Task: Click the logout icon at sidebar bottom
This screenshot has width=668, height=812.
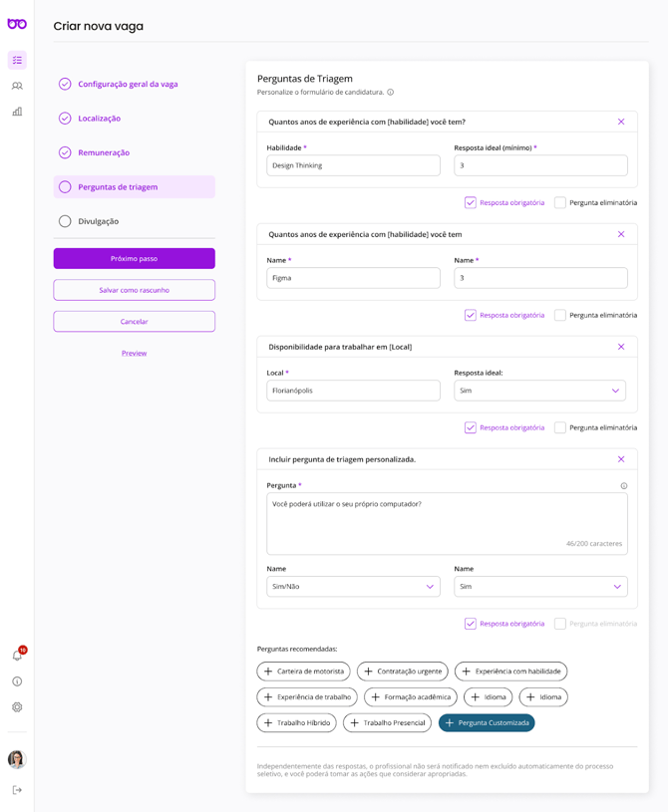Action: [17, 790]
